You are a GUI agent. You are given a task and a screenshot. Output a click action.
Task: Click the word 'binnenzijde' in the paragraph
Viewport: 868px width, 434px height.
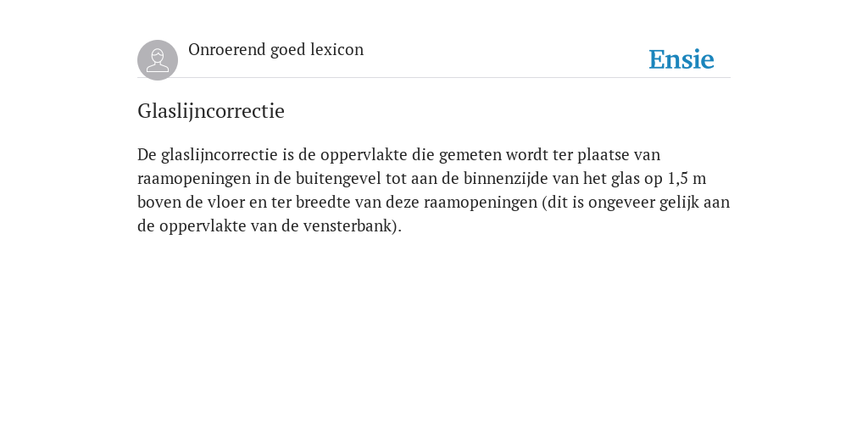(x=505, y=178)
